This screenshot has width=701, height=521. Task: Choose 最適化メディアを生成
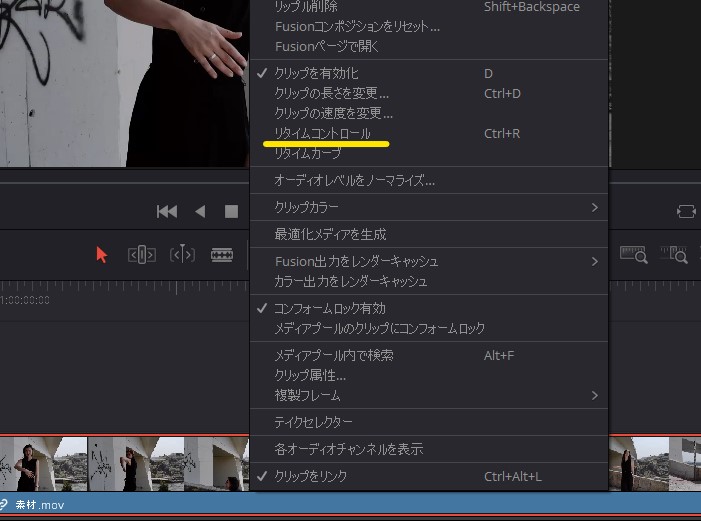tap(429, 234)
